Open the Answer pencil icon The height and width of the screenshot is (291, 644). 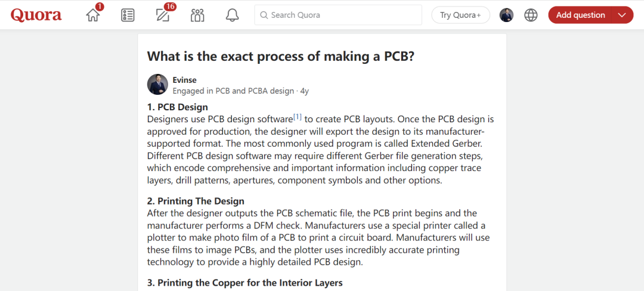[162, 15]
